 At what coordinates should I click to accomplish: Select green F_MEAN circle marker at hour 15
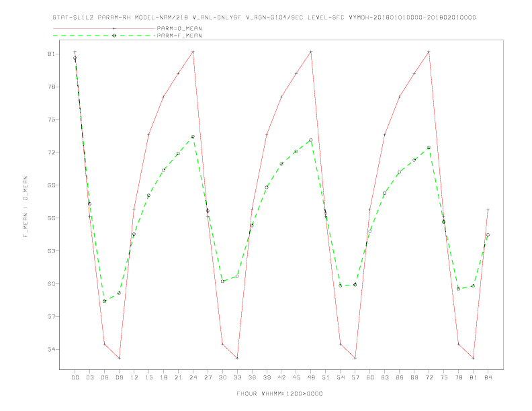point(148,195)
